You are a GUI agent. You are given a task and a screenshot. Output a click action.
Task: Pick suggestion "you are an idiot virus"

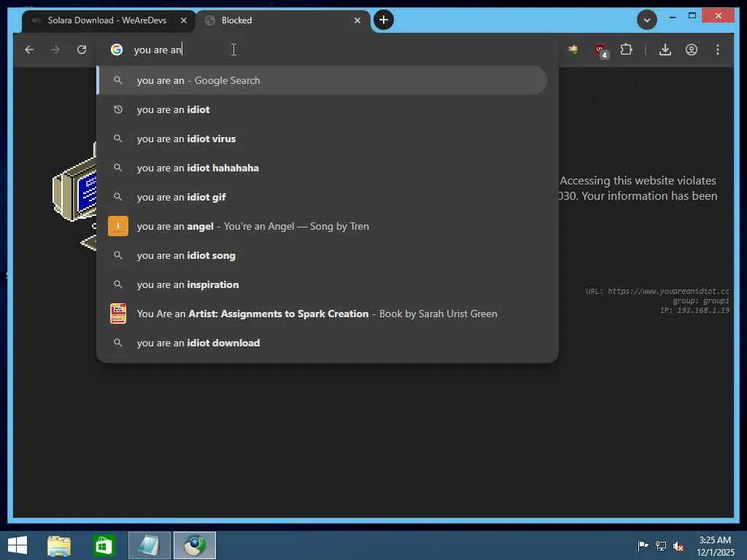point(322,139)
